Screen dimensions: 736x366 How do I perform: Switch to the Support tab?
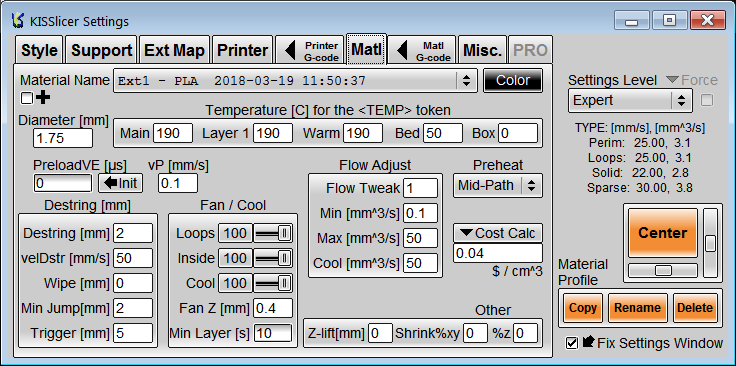pos(101,50)
